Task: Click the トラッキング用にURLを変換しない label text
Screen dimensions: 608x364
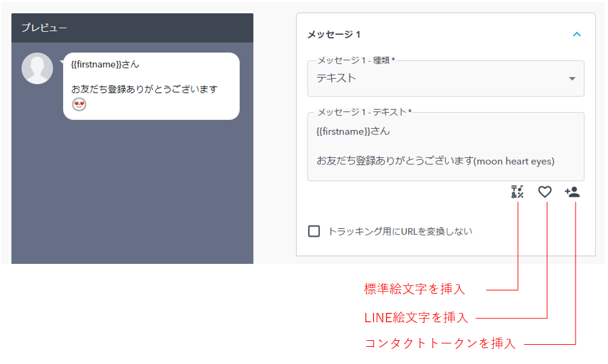Action: pos(400,231)
